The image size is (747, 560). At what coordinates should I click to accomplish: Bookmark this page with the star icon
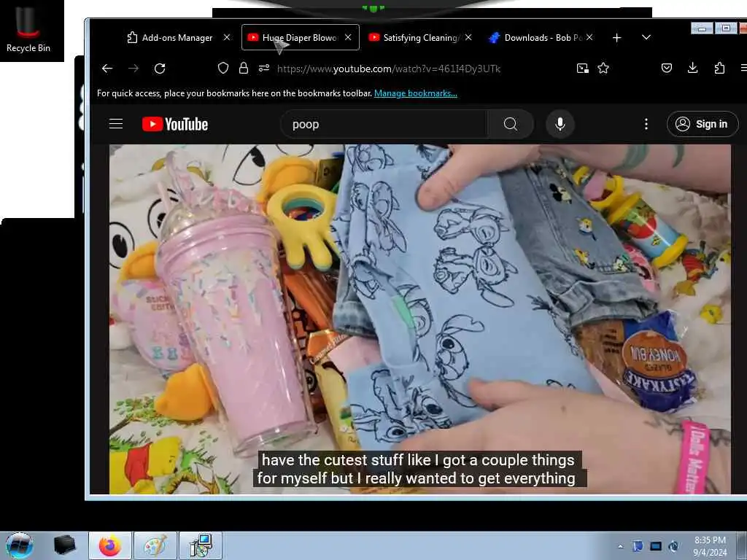(603, 68)
